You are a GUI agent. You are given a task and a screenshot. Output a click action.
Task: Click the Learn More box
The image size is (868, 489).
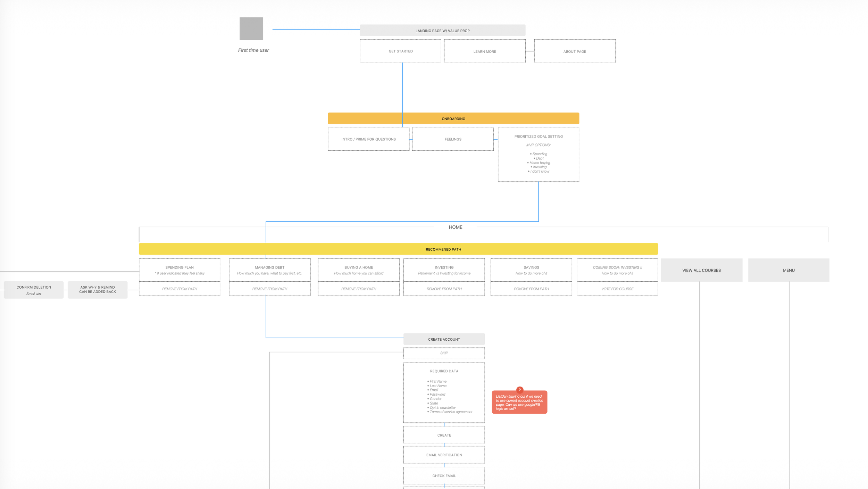pyautogui.click(x=484, y=51)
